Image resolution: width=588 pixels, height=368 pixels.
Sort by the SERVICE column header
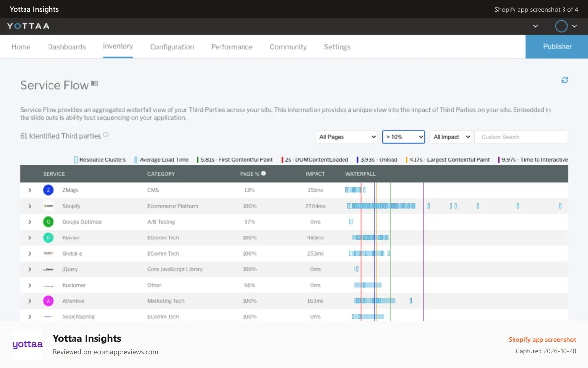click(x=54, y=174)
